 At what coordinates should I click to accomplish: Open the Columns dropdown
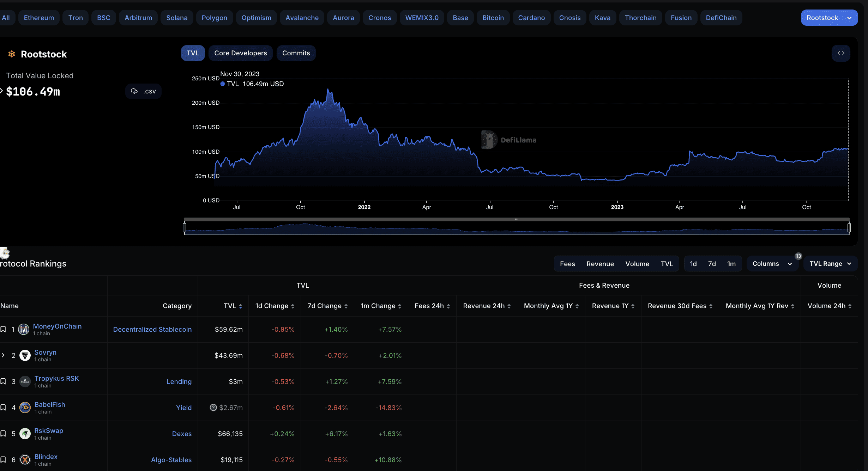(772, 264)
